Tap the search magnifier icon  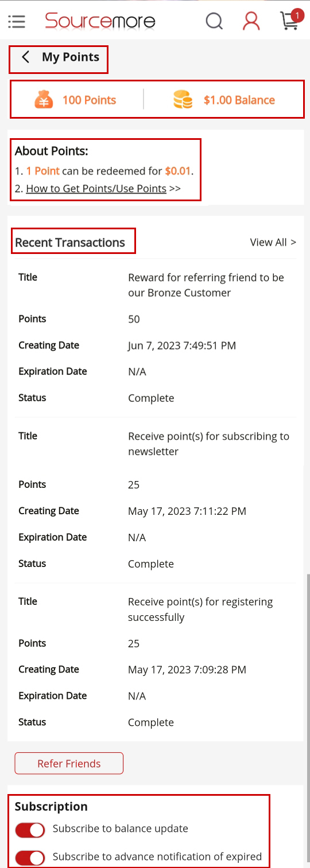coord(214,21)
